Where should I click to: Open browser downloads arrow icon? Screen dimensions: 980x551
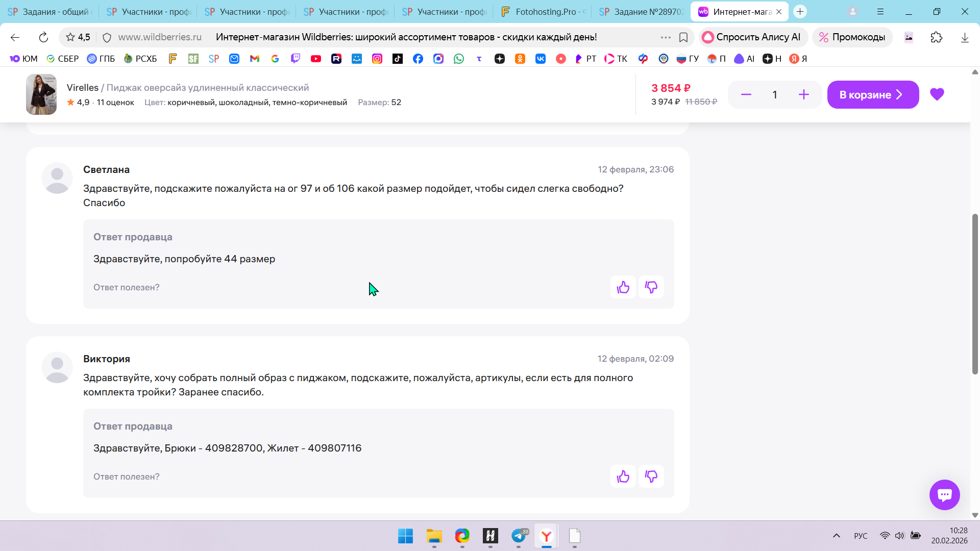pos(964,37)
